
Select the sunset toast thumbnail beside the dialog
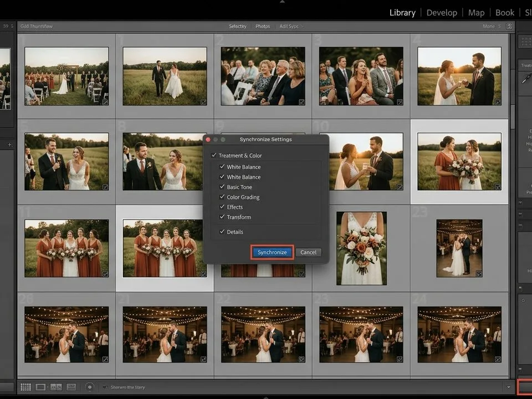pyautogui.click(x=366, y=161)
